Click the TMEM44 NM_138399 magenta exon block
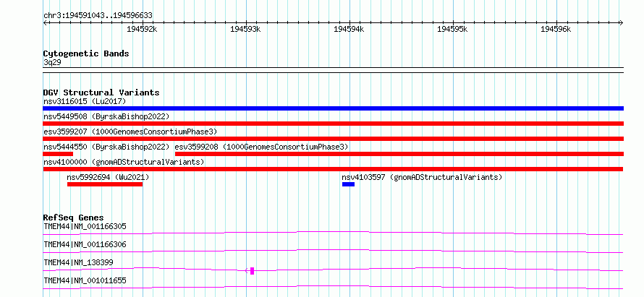Image resolution: width=644 pixels, height=297 pixels. pyautogui.click(x=253, y=271)
